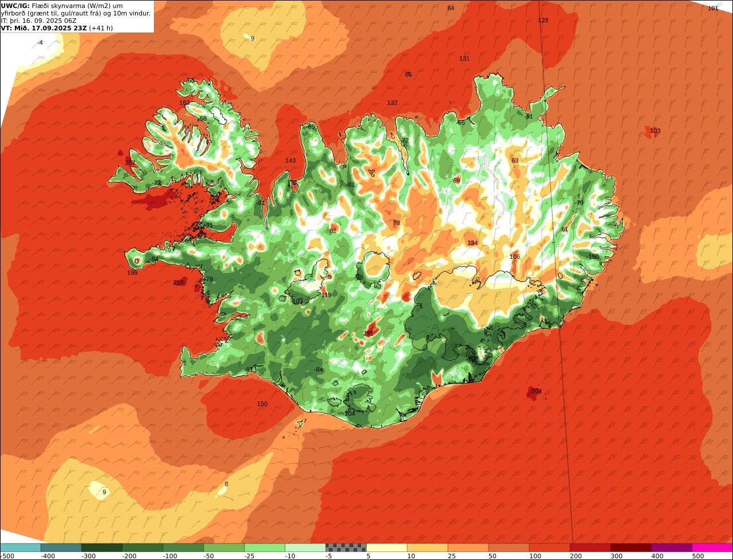733x560 pixels.
Task: Click the '10m vindur' text in the header
Action: (x=132, y=13)
